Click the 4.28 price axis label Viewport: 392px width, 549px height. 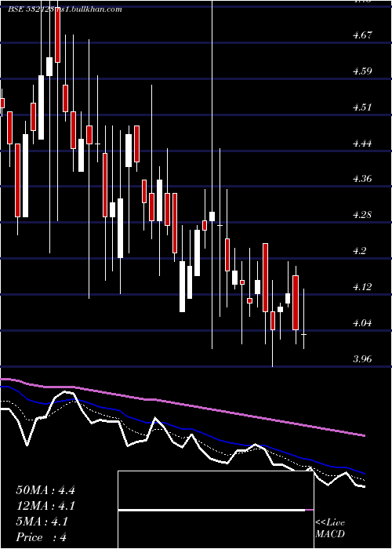362,215
